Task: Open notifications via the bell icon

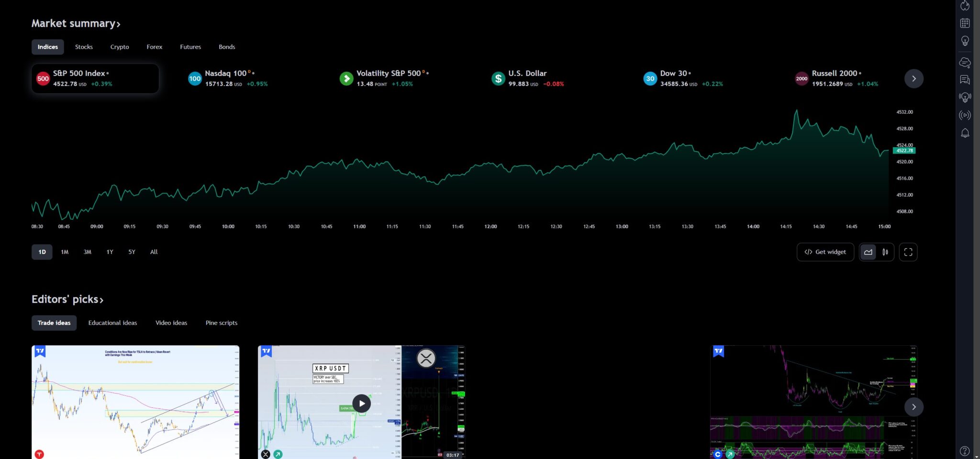Action: tap(965, 133)
